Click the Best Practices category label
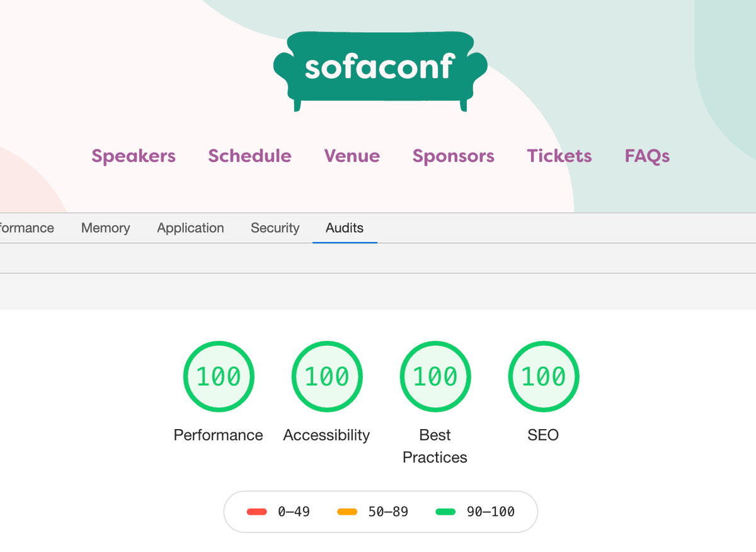Image resolution: width=756 pixels, height=552 pixels. [435, 446]
